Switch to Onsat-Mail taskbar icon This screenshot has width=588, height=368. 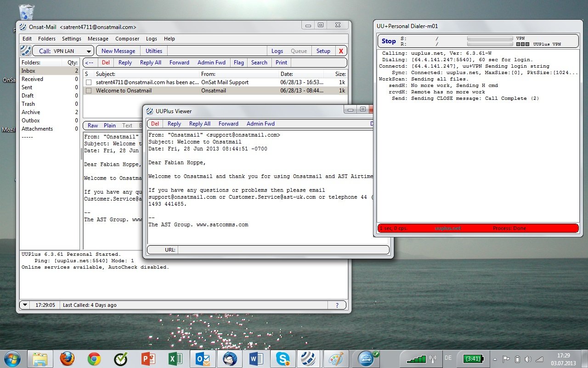[309, 359]
